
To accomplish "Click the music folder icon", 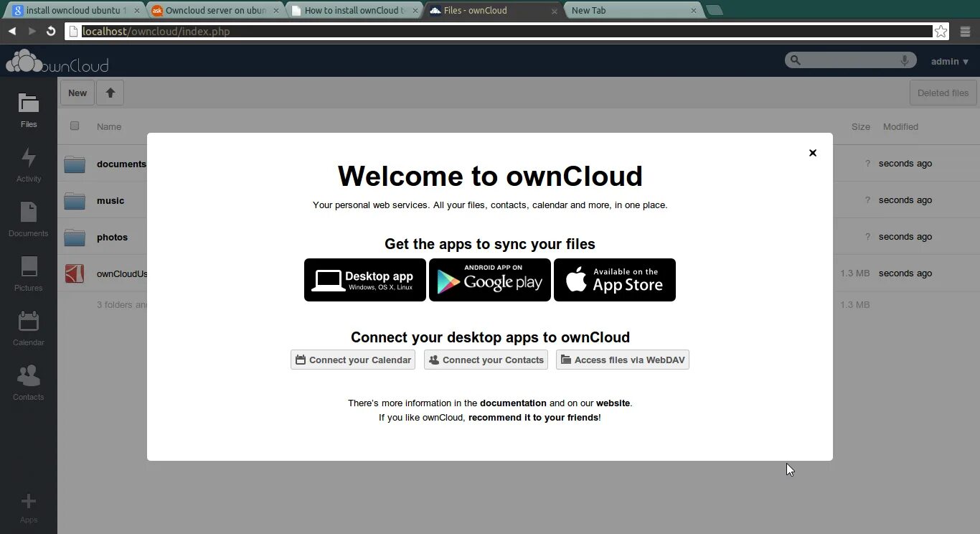I will coord(75,200).
